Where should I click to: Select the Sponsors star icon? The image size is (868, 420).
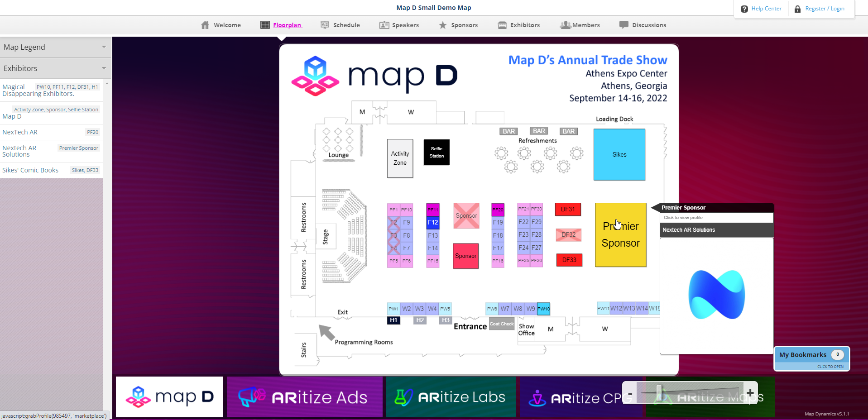point(443,25)
